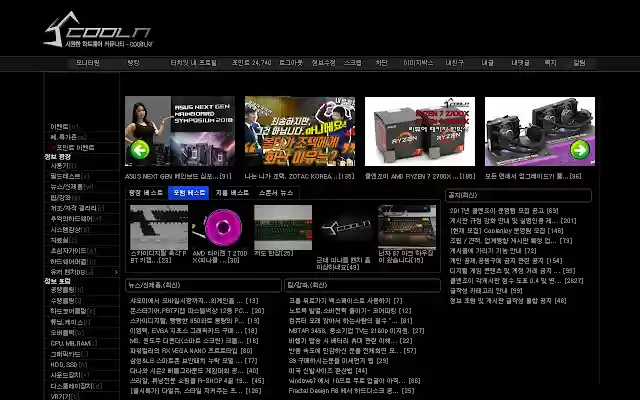The image size is (640, 400).
Task: Open news post 'RX VEGA NANO 프로토타입 [60]'
Action: point(191,351)
